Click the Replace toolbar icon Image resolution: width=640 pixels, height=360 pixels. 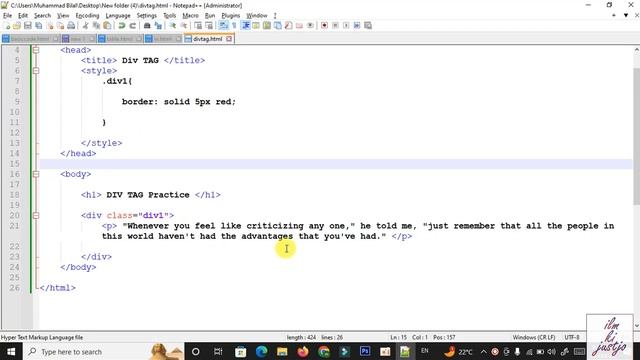click(158, 26)
